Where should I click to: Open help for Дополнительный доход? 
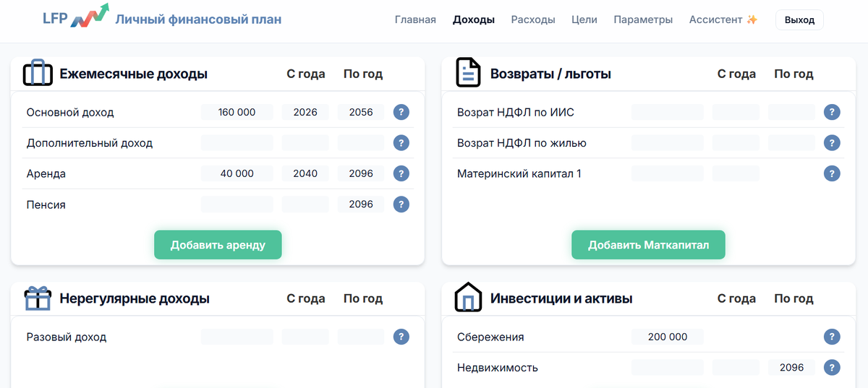401,143
